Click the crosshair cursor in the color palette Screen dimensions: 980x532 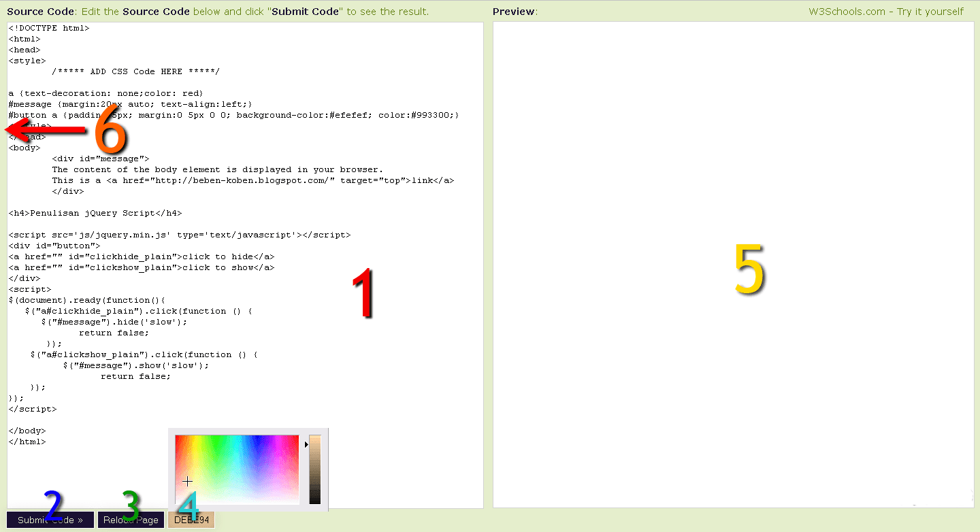point(187,482)
